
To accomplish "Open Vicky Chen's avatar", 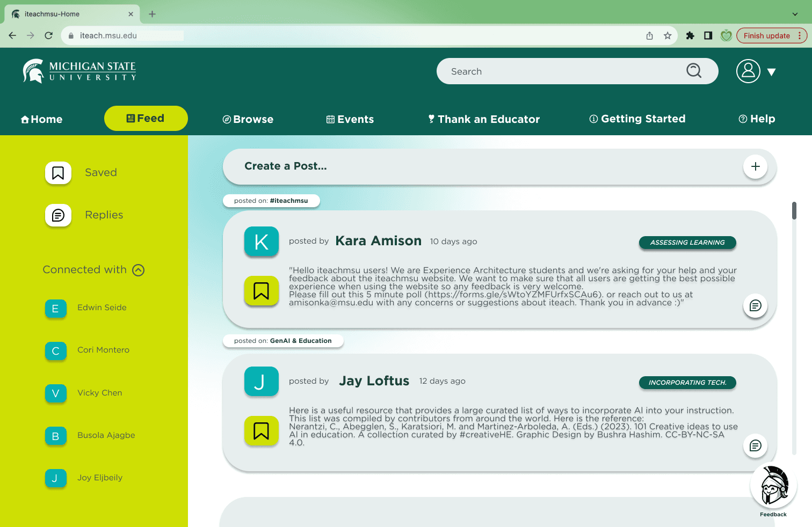I will [55, 393].
